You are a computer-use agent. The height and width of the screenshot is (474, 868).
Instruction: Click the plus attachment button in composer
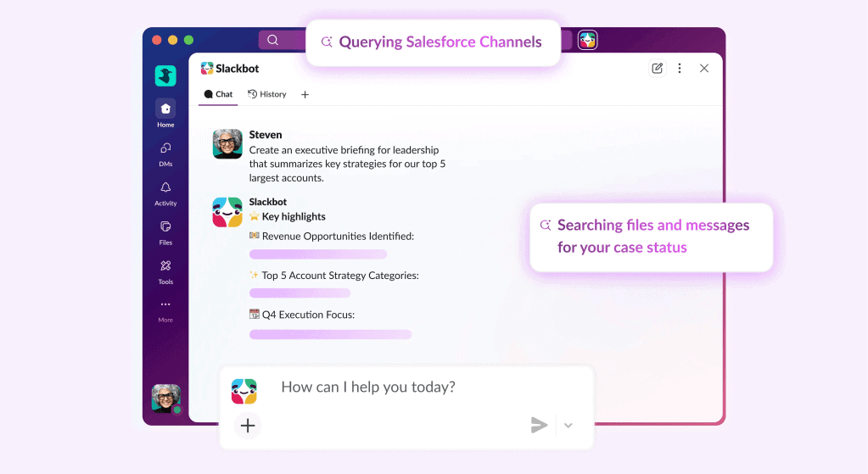pyautogui.click(x=248, y=426)
